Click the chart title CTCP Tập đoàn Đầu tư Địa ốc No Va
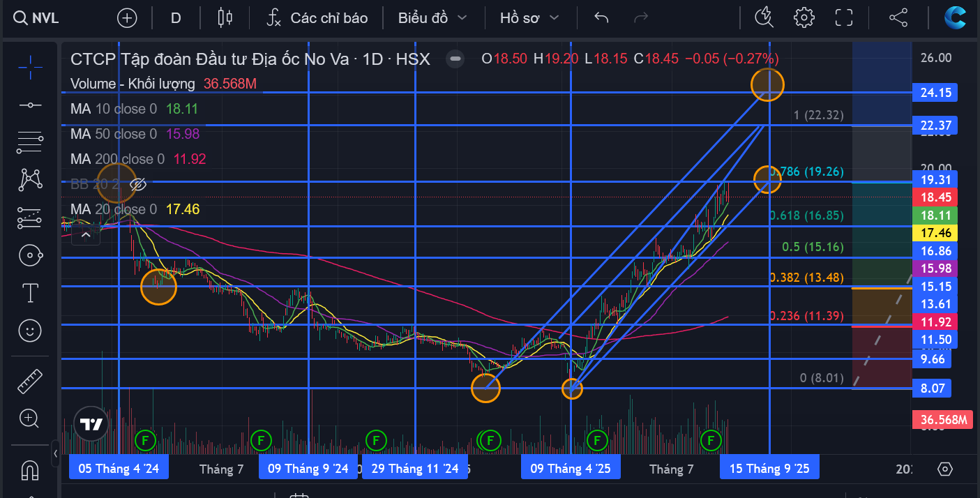The image size is (980, 498). [x=209, y=59]
